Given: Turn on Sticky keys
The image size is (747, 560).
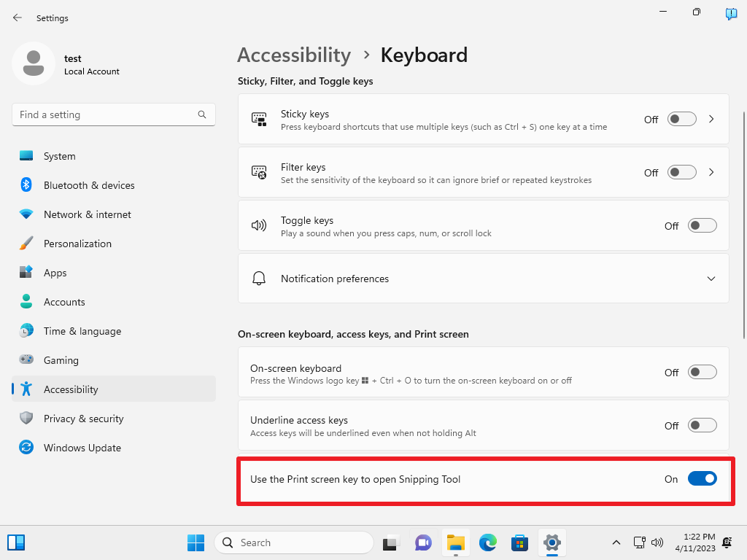Looking at the screenshot, I should pyautogui.click(x=681, y=119).
